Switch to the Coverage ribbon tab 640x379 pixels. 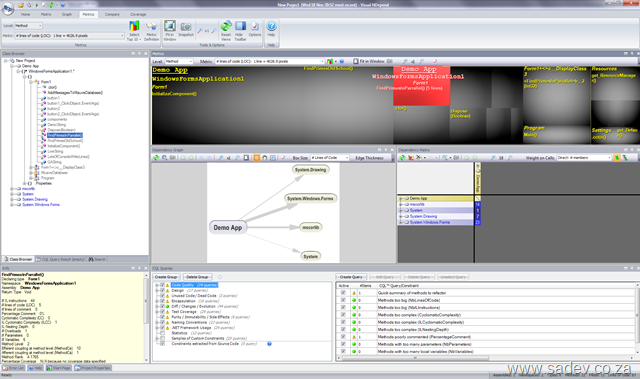[x=138, y=14]
